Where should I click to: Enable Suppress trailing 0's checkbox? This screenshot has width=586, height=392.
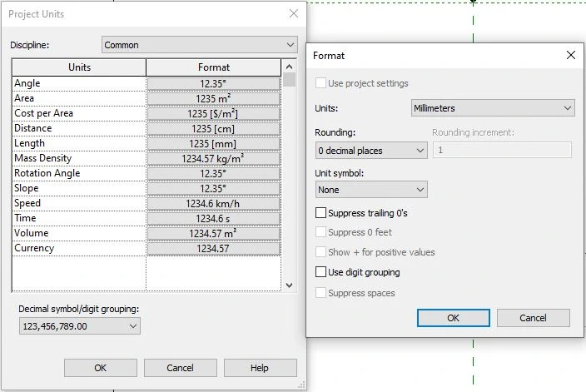[321, 214]
